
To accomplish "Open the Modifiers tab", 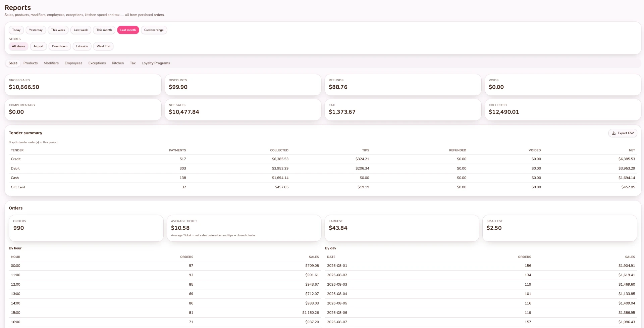I will pos(51,63).
